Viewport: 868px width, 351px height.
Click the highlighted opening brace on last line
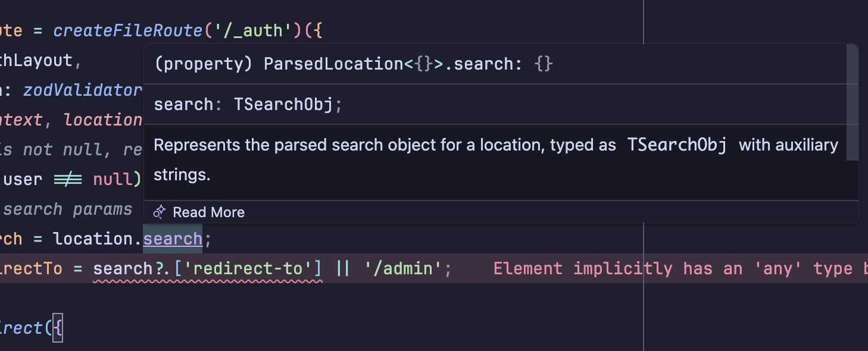tap(57, 328)
